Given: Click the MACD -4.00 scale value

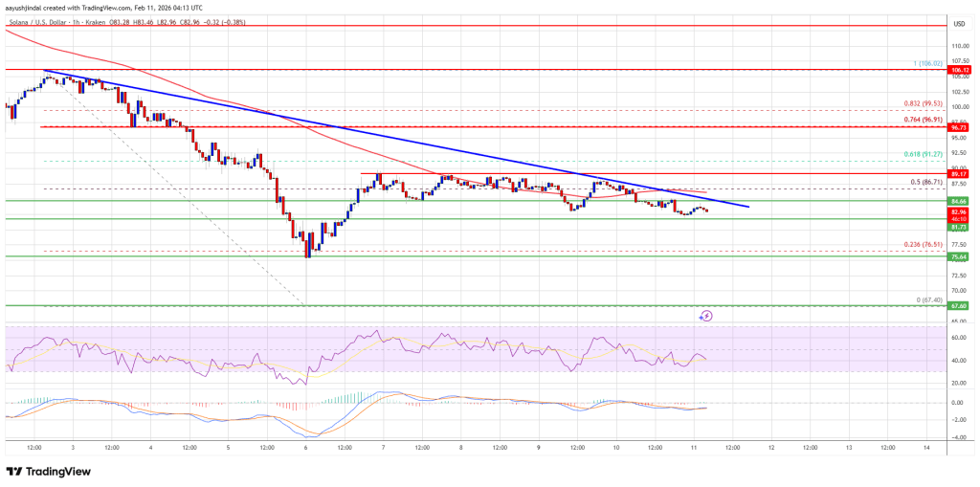Looking at the screenshot, I should (x=959, y=437).
